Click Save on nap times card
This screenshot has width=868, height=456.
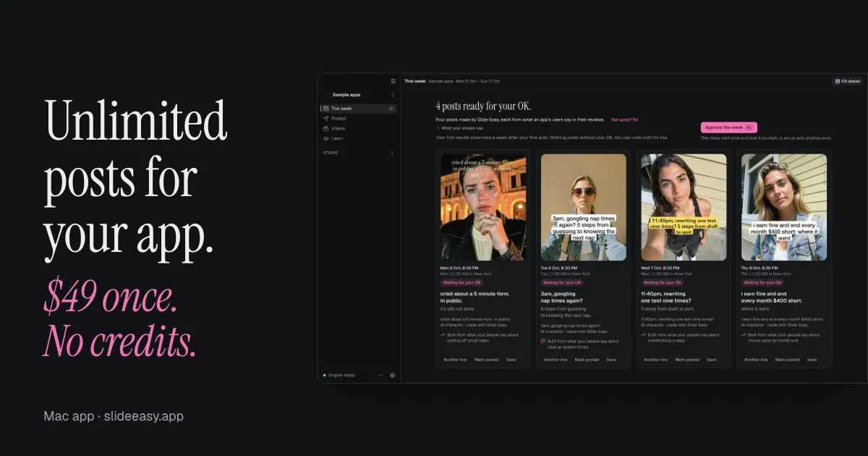coord(611,360)
